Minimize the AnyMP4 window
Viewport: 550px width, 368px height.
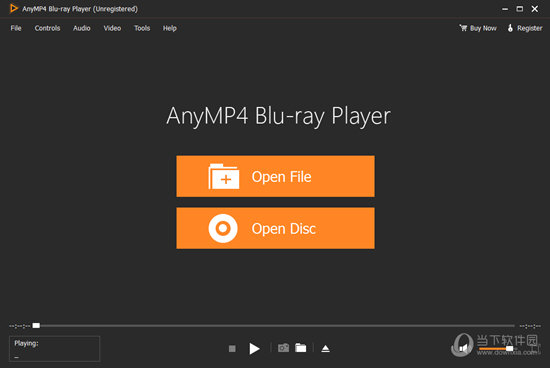pyautogui.click(x=505, y=9)
